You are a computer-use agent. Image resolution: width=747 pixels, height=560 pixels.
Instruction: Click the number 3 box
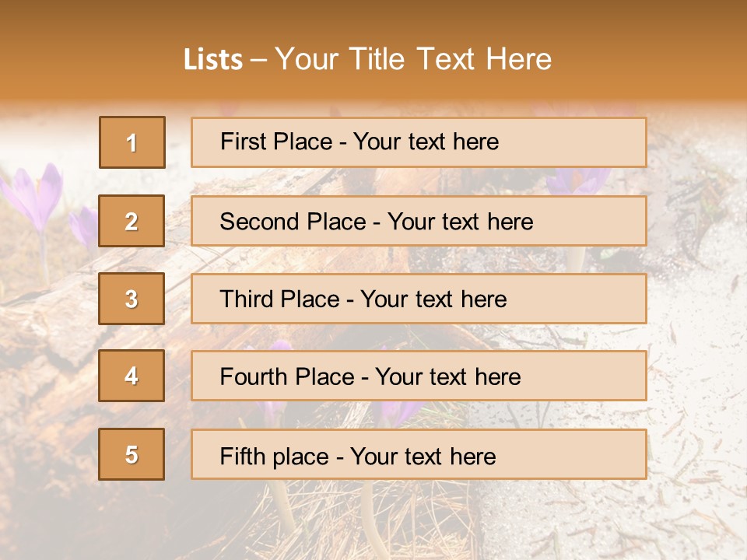click(132, 299)
